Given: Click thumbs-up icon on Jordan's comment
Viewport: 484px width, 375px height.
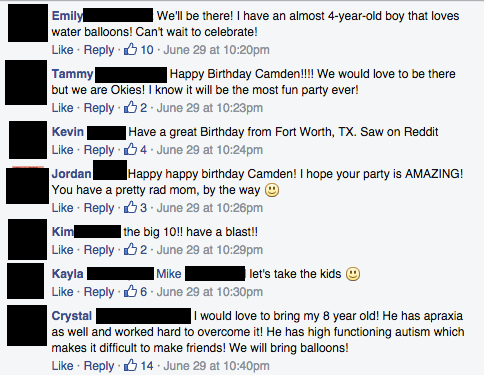Looking at the screenshot, I should coord(130,207).
